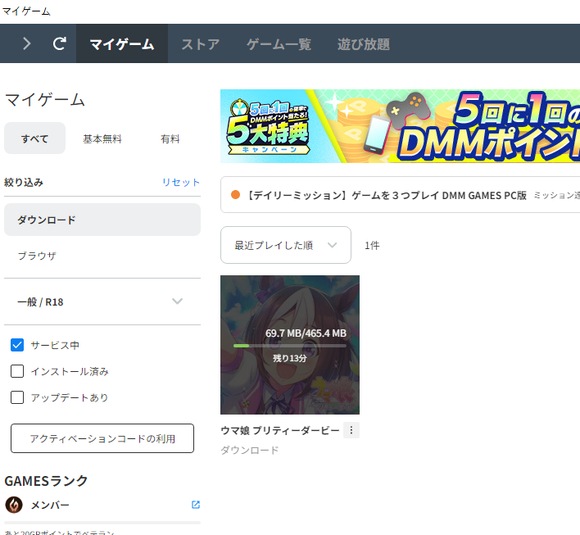Uncheck the サービス中 checkbox
This screenshot has width=580, height=535.
click(17, 345)
